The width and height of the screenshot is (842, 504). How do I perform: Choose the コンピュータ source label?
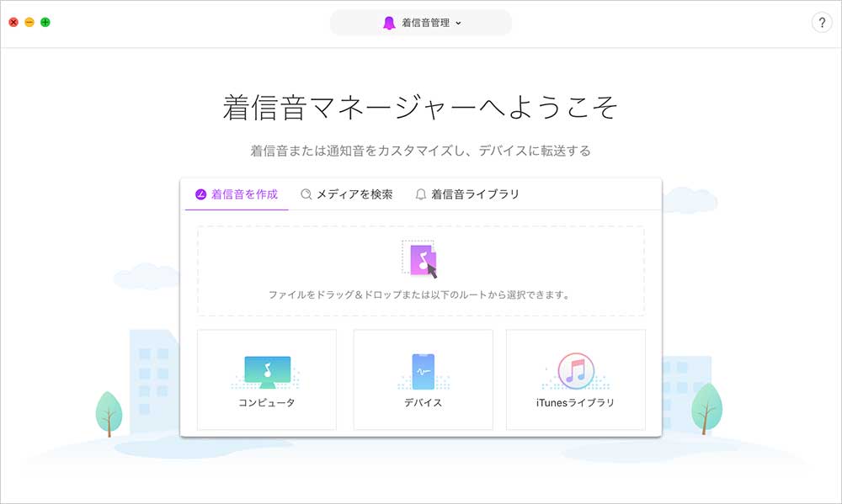coord(267,402)
